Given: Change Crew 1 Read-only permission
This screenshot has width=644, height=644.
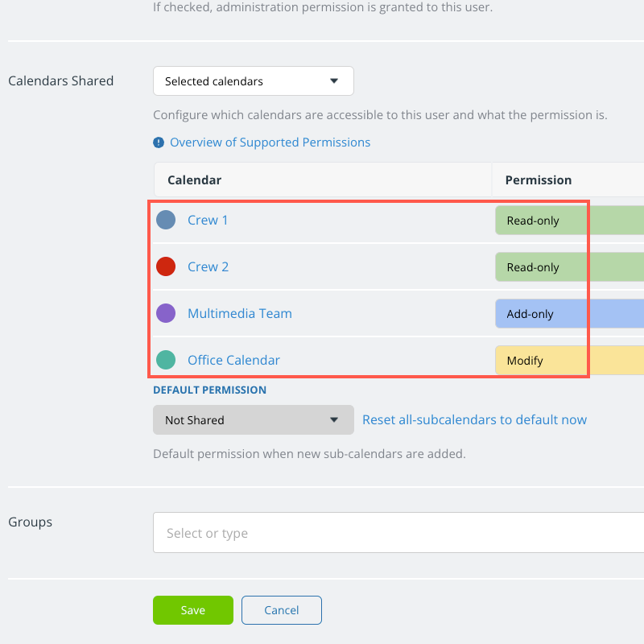Looking at the screenshot, I should click(x=570, y=221).
